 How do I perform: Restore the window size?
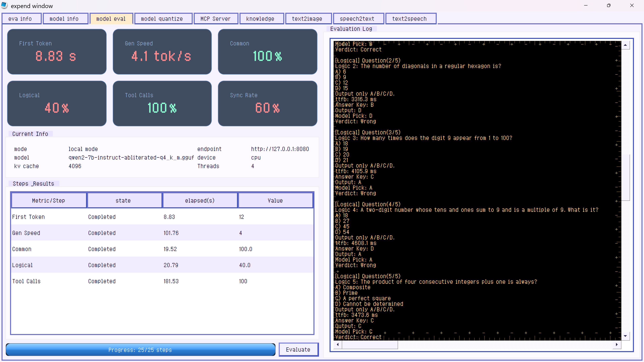point(608,6)
